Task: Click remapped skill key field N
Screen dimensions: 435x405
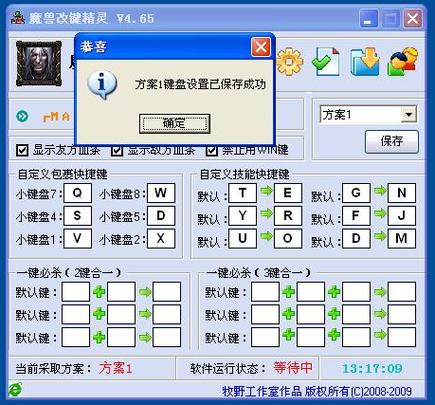Action: (402, 193)
